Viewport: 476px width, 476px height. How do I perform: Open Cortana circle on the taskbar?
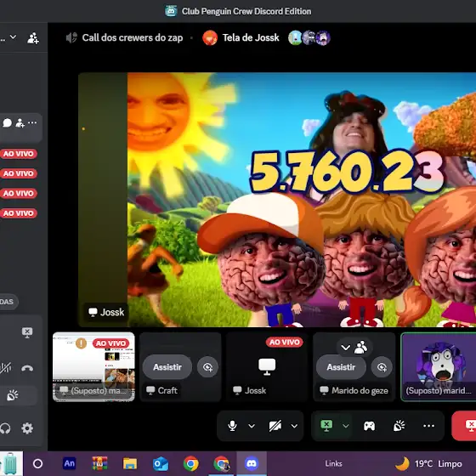(x=37, y=463)
